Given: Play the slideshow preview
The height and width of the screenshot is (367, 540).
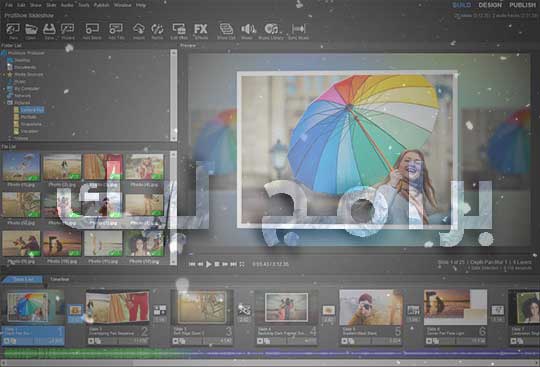Looking at the screenshot, I should coord(208,264).
